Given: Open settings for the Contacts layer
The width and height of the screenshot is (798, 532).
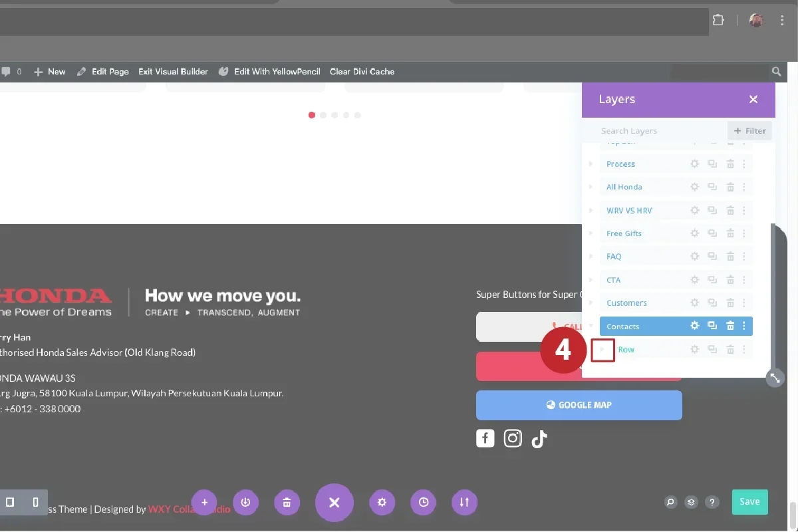Looking at the screenshot, I should point(694,326).
